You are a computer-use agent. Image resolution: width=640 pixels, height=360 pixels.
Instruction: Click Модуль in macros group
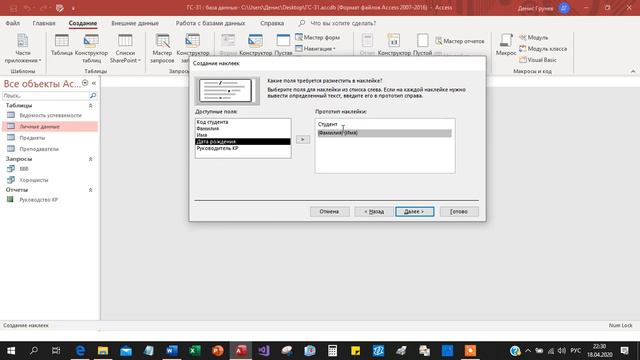coord(533,37)
